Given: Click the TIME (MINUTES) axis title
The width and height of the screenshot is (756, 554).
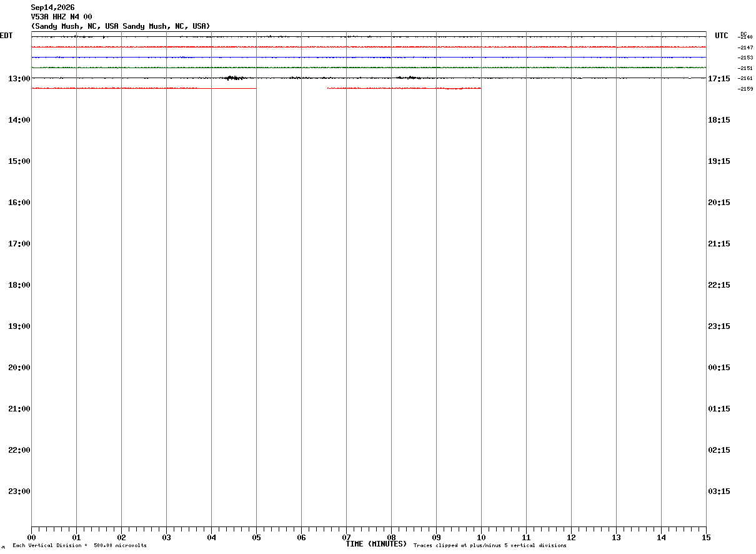Looking at the screenshot, I should click(x=376, y=544).
